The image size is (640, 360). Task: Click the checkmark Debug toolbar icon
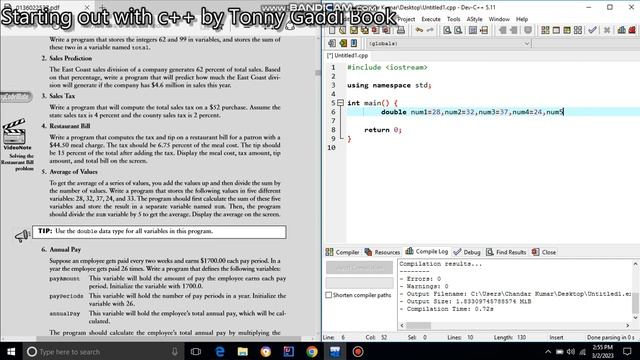(x=592, y=30)
